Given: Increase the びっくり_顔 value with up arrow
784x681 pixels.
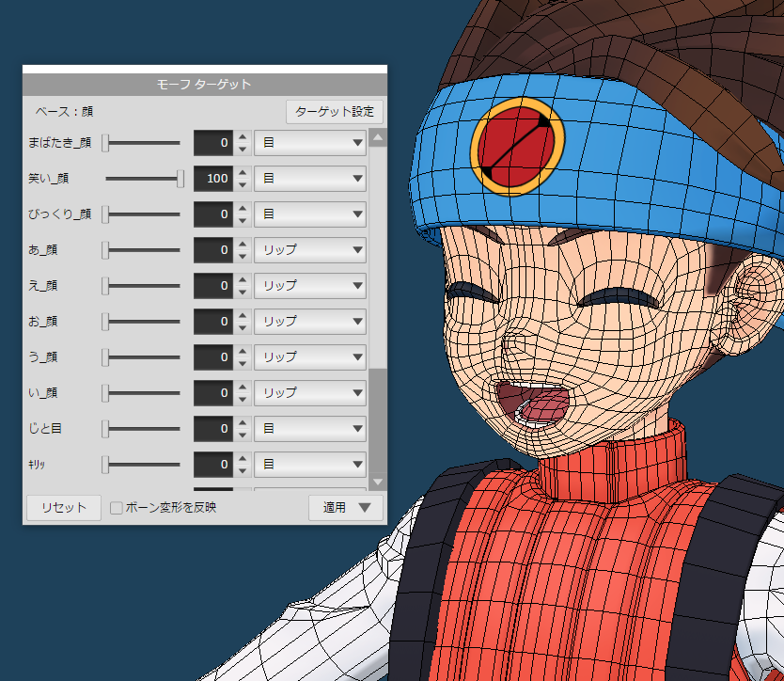Looking at the screenshot, I should point(243,208).
